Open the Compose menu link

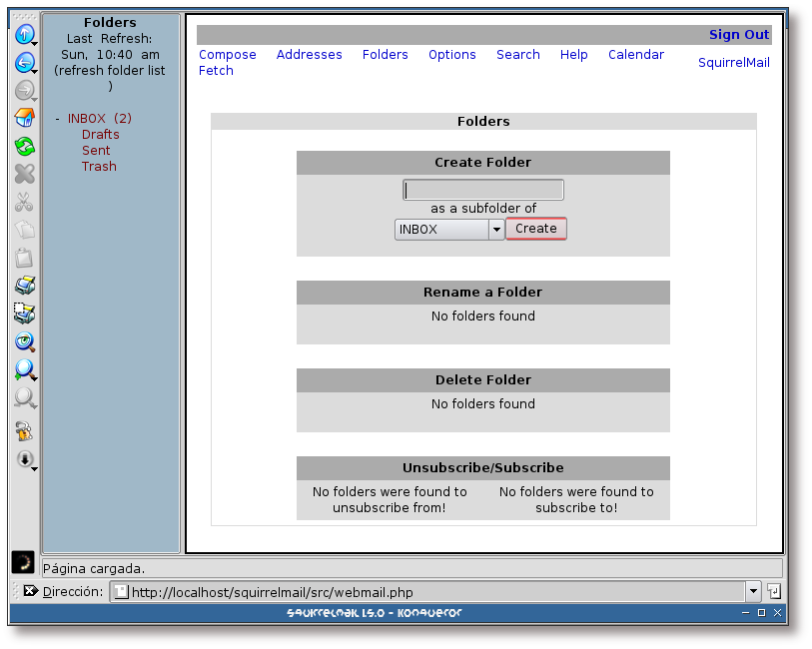[x=228, y=55]
